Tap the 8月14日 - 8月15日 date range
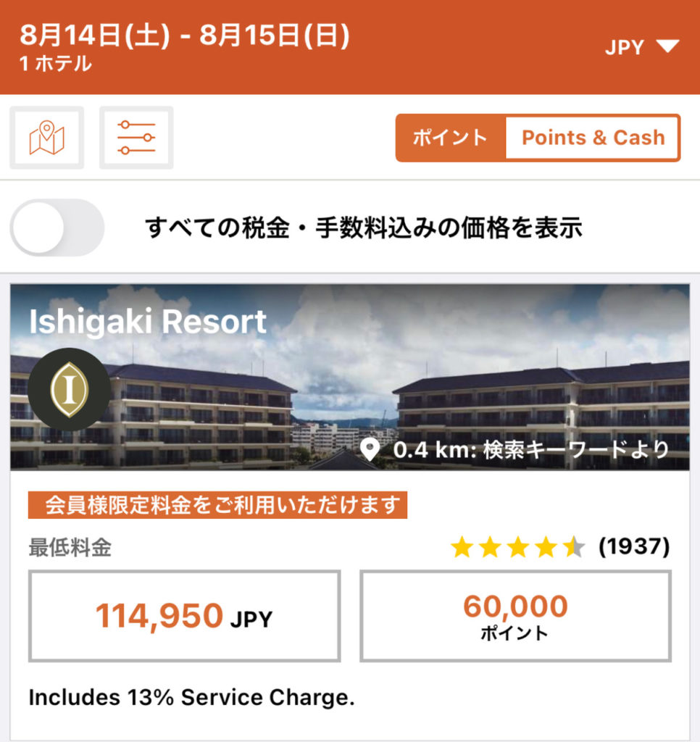Image resolution: width=700 pixels, height=742 pixels. (x=185, y=36)
